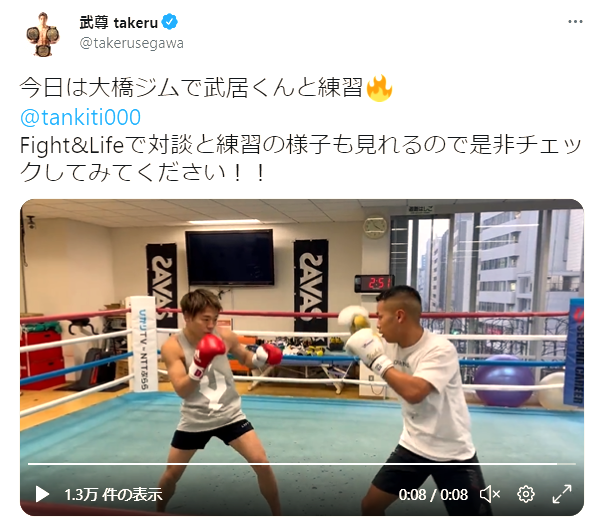The width and height of the screenshot is (597, 525).
Task: Unmute the video sound
Action: 490,494
